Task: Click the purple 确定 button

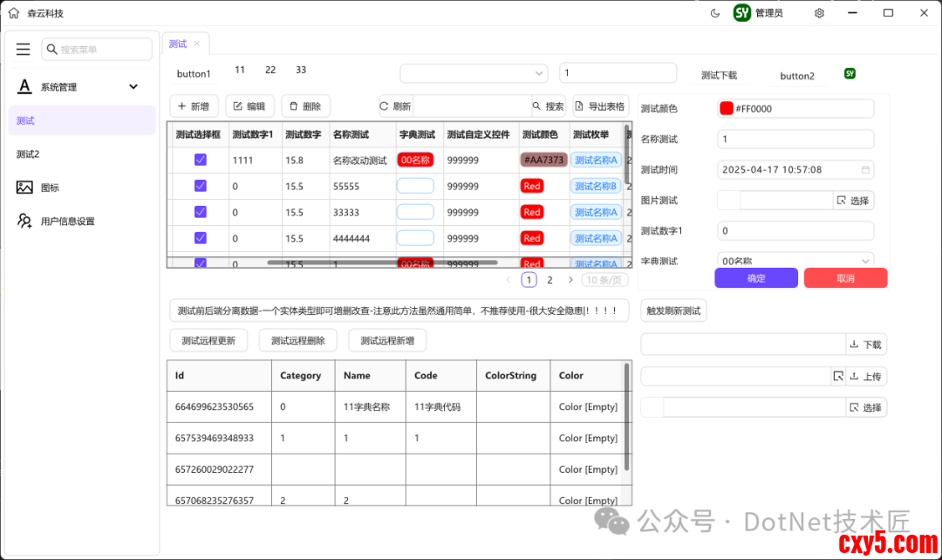Action: [x=755, y=278]
